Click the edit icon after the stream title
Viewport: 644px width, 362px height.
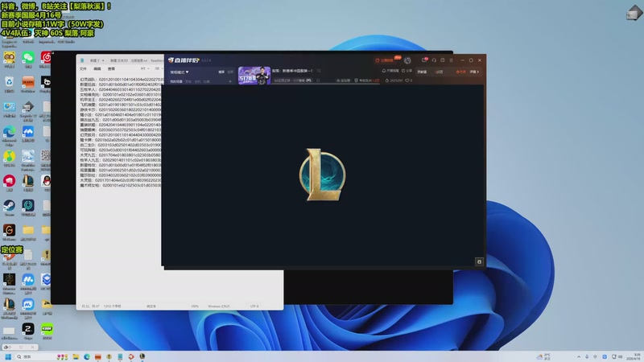point(319,71)
